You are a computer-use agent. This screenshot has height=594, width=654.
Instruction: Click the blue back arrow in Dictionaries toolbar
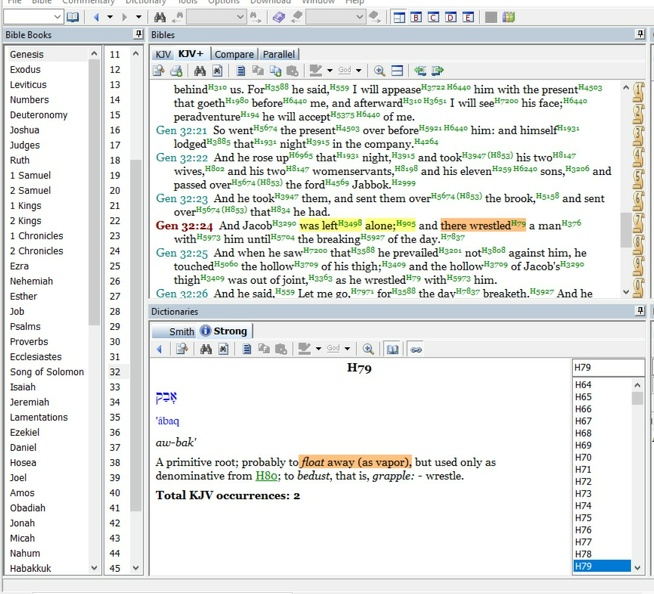tap(159, 349)
